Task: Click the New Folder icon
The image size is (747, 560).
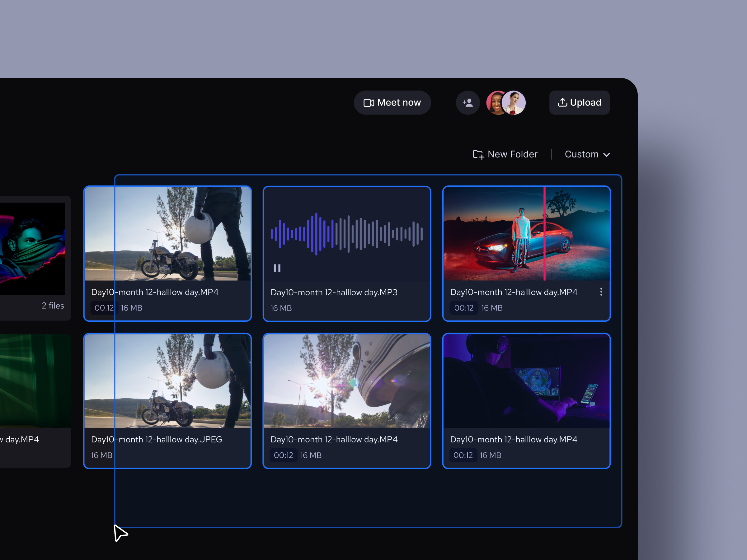Action: pyautogui.click(x=478, y=155)
